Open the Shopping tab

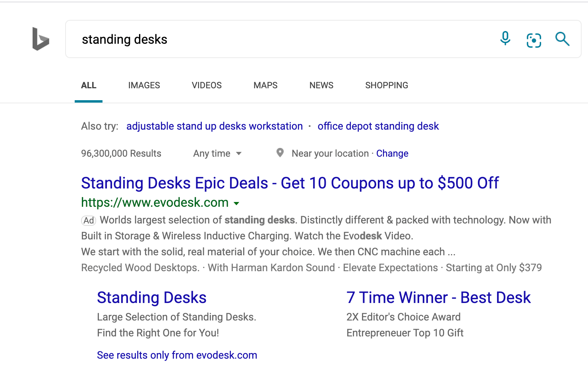click(x=386, y=85)
